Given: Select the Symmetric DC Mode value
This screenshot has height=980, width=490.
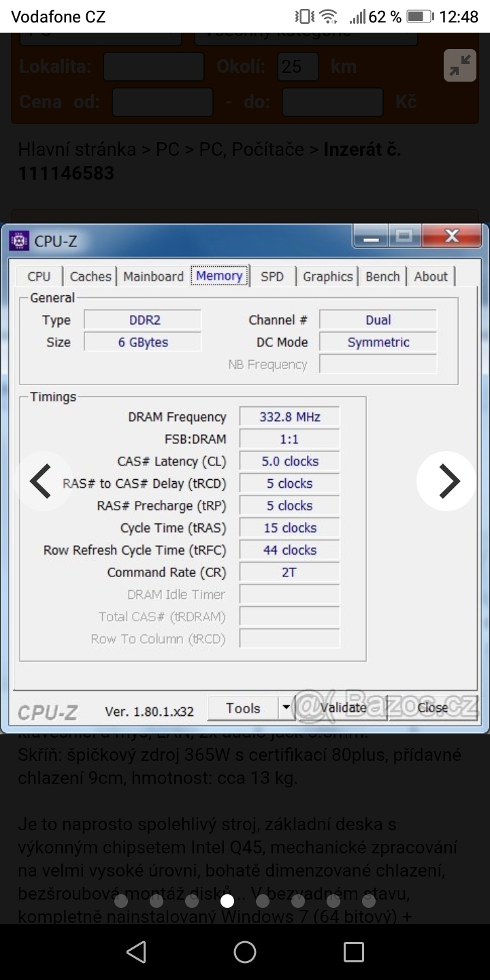Looking at the screenshot, I should point(378,342).
